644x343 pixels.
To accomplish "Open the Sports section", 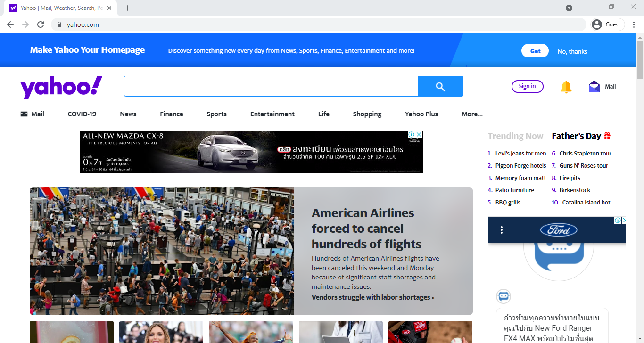I will (217, 114).
